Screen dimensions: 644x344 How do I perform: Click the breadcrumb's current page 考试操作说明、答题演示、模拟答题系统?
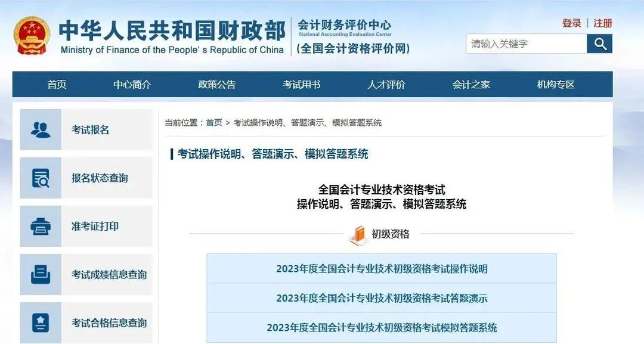[x=308, y=123]
